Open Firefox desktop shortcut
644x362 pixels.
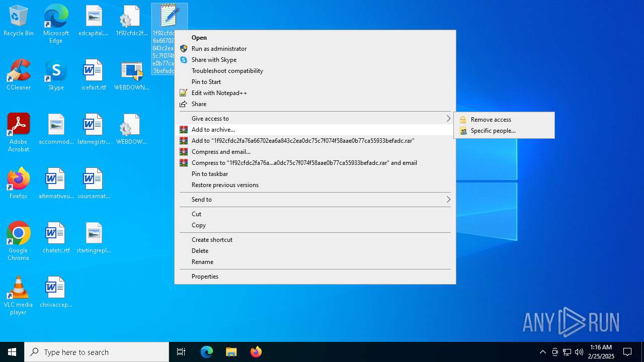pyautogui.click(x=19, y=184)
